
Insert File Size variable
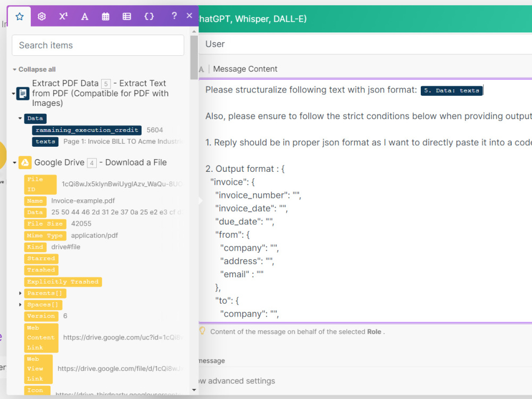45,224
